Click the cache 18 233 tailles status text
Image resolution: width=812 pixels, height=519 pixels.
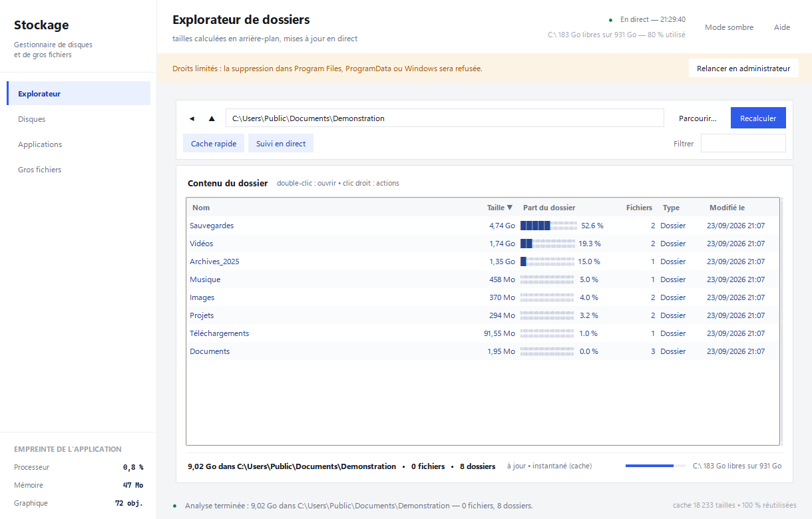pos(734,505)
